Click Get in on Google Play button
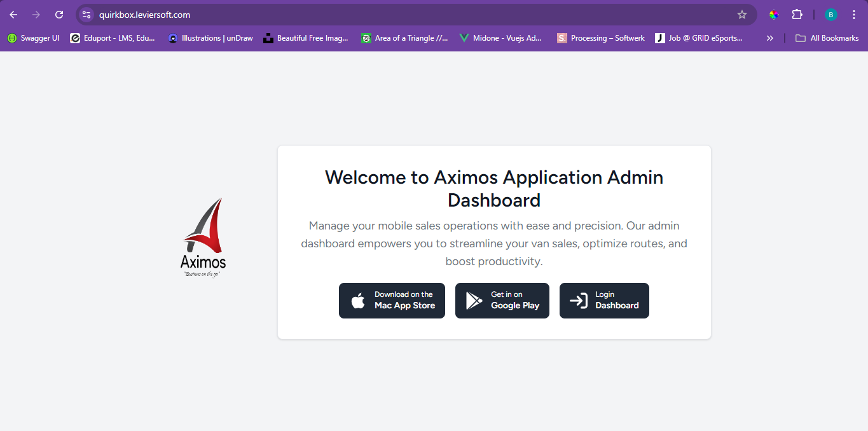 click(502, 301)
